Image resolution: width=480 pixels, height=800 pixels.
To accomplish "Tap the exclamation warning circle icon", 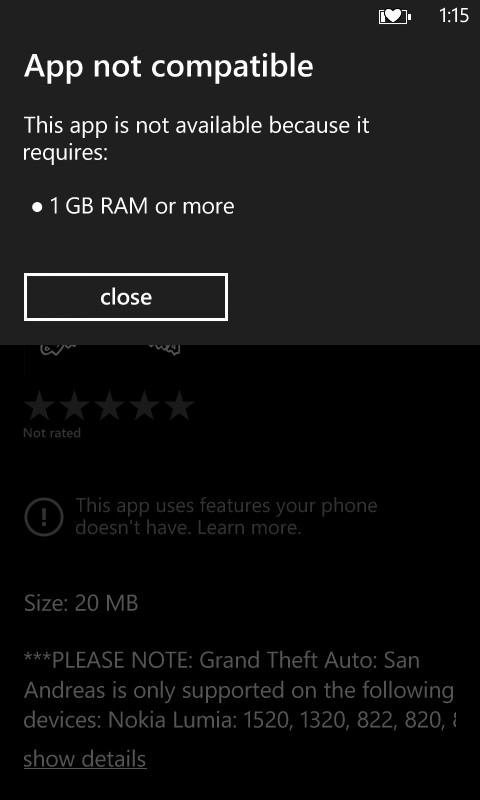I will tap(44, 517).
